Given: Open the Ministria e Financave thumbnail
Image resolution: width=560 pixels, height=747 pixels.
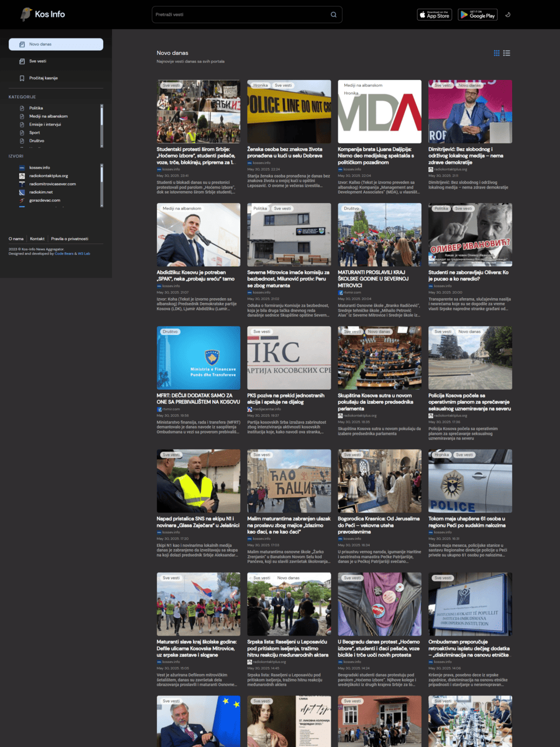Looking at the screenshot, I should click(x=198, y=358).
